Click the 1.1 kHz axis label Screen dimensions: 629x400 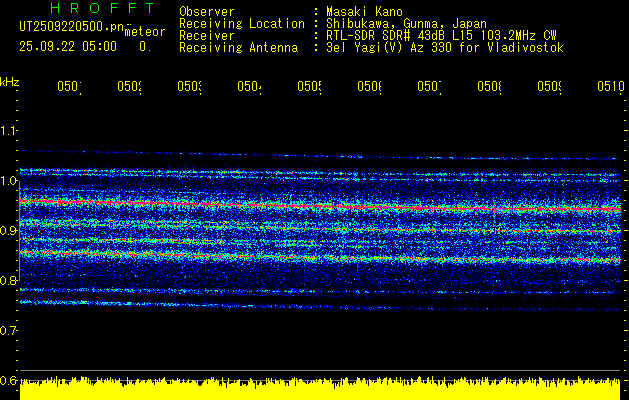9,131
